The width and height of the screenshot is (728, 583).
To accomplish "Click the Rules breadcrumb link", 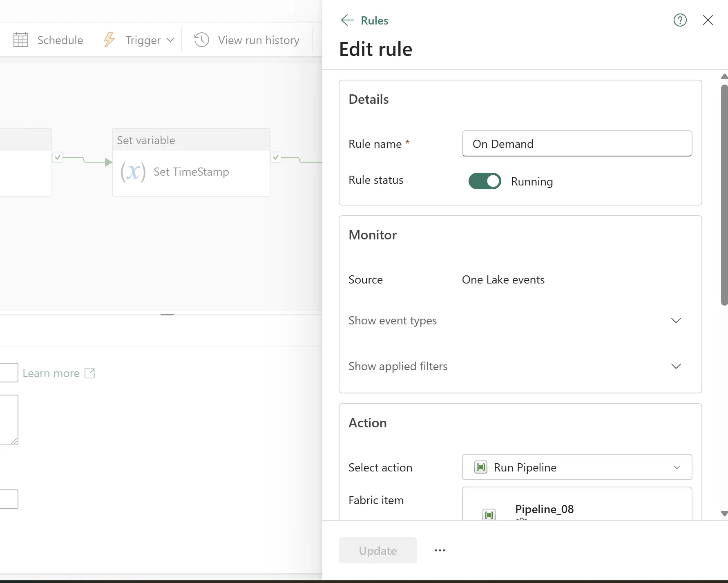I will pos(375,20).
